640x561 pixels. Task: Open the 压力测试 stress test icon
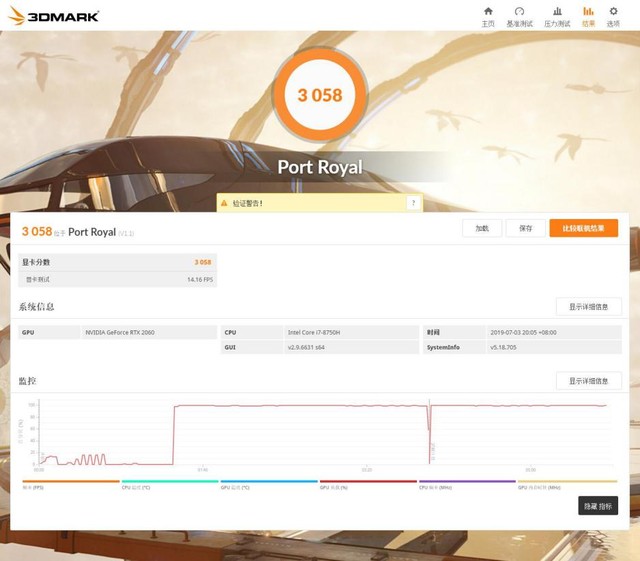557,11
